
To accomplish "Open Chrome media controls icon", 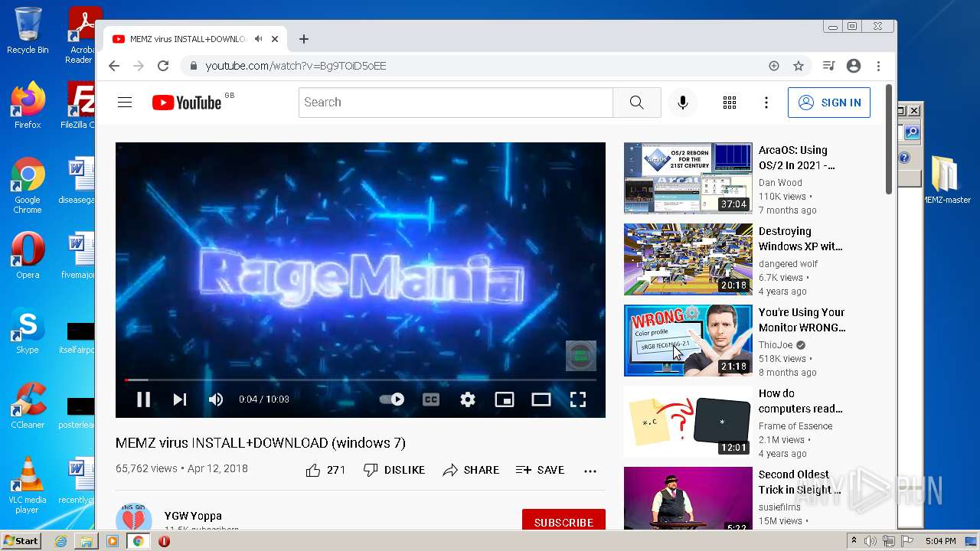I will pyautogui.click(x=828, y=66).
